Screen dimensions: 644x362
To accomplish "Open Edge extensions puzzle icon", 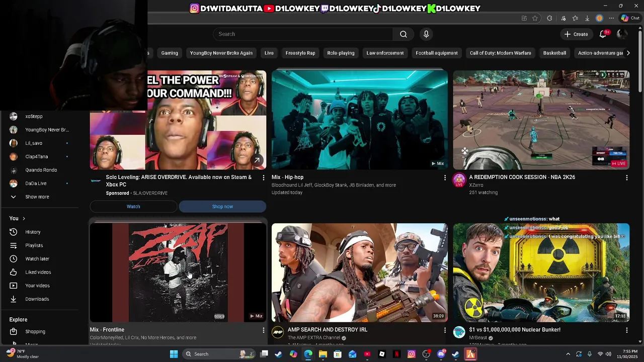I will pyautogui.click(x=549, y=18).
